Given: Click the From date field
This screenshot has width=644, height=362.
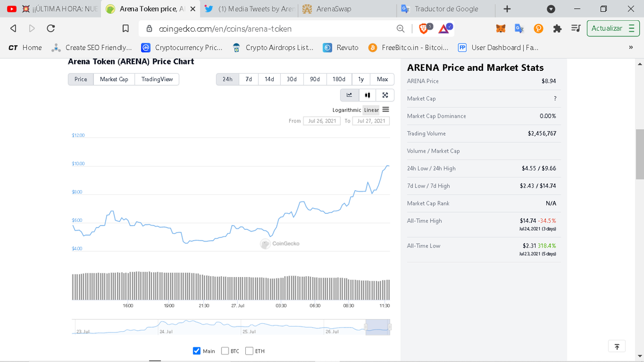Looking at the screenshot, I should coord(323,121).
